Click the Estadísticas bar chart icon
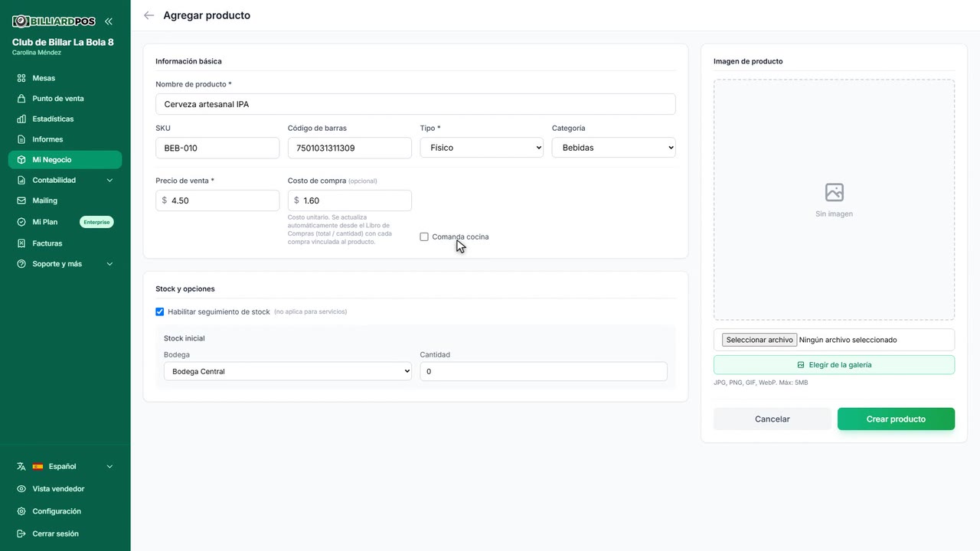 [21, 119]
